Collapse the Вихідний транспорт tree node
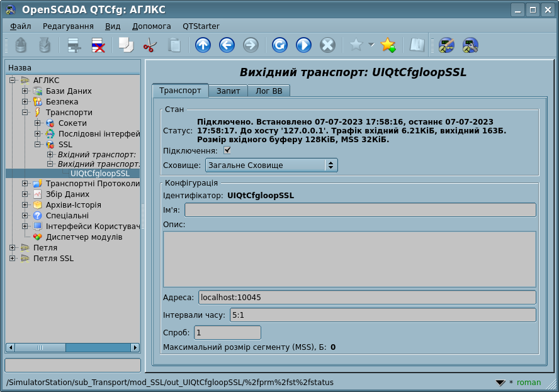Image resolution: width=559 pixels, height=392 pixels. (50, 164)
